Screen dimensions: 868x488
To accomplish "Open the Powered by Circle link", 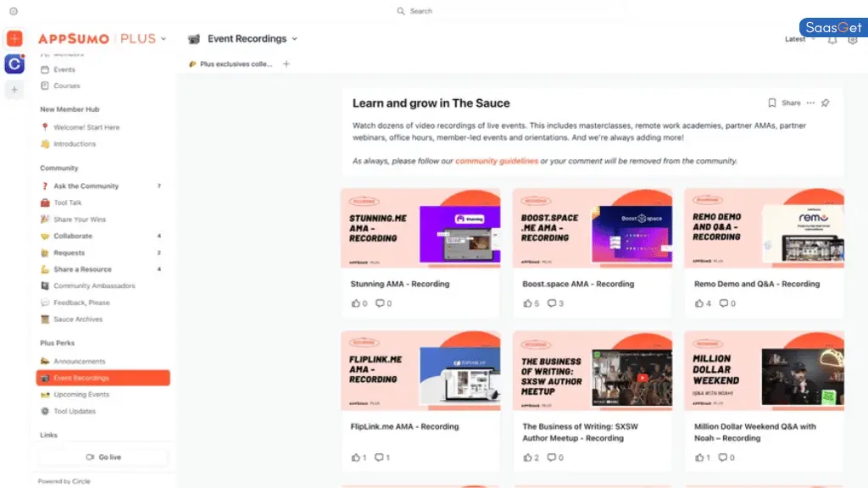I will [64, 481].
